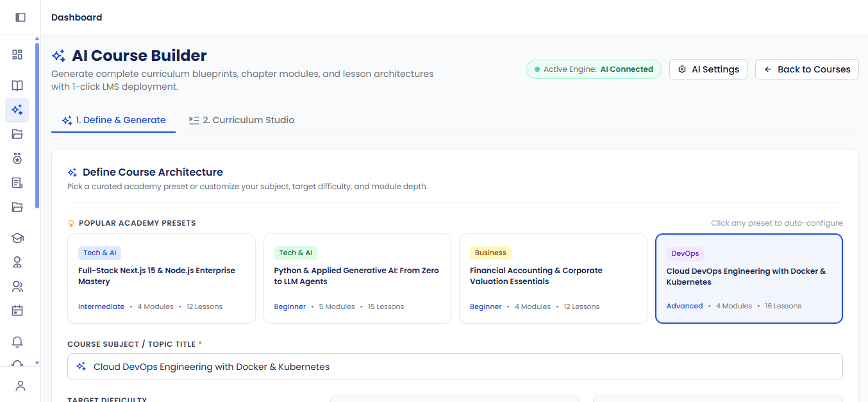
Task: Click the "Click any preset to auto-configure" hint
Action: 777,223
